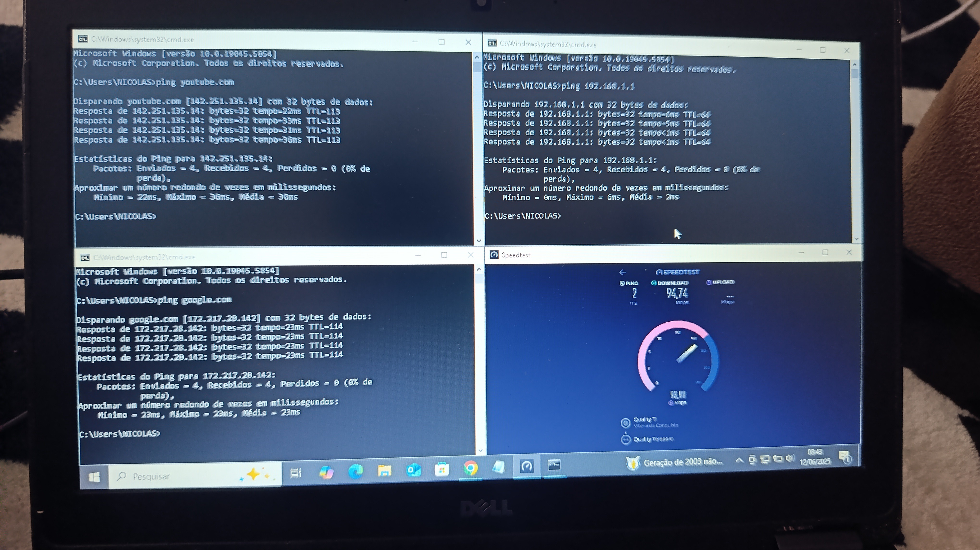Open Outlook from taskbar

pyautogui.click(x=414, y=470)
